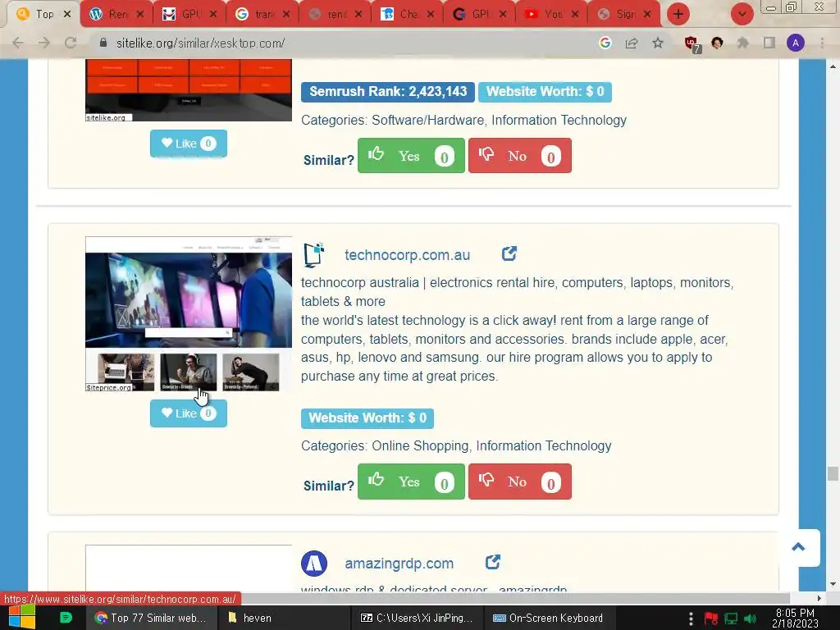Click the scroll-to-top chevron button
Viewport: 840px width, 630px height.
(x=798, y=547)
